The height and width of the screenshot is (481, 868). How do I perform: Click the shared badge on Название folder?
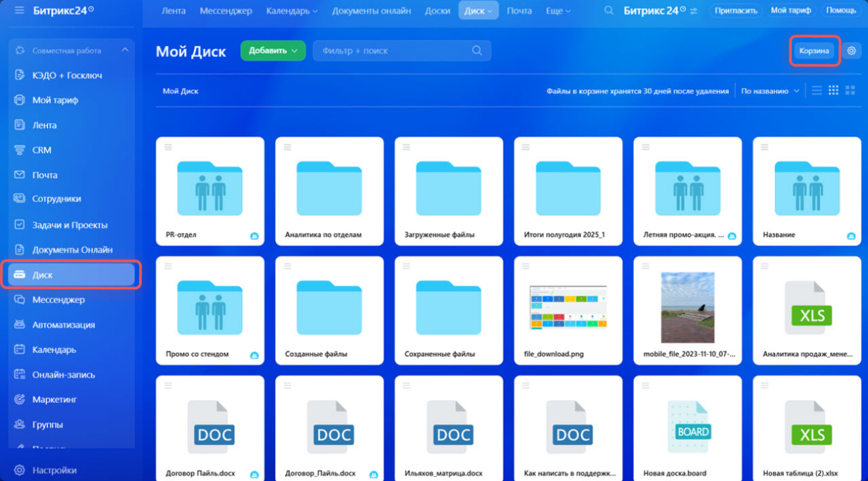[851, 236]
